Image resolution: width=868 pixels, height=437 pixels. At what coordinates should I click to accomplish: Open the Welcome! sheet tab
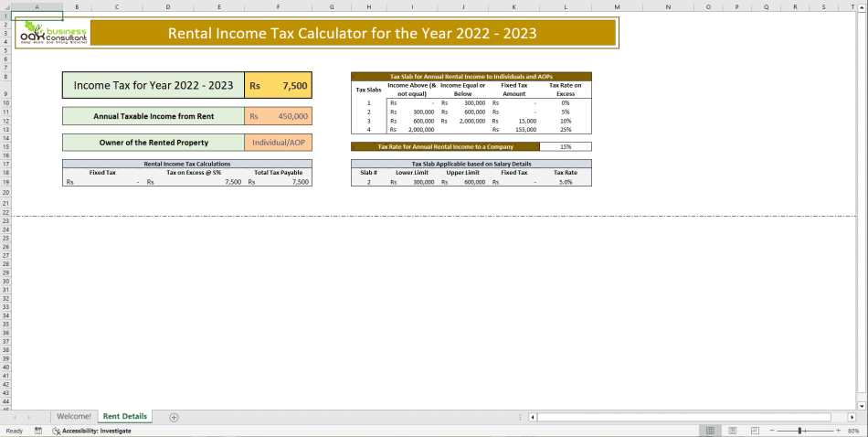[x=74, y=417]
